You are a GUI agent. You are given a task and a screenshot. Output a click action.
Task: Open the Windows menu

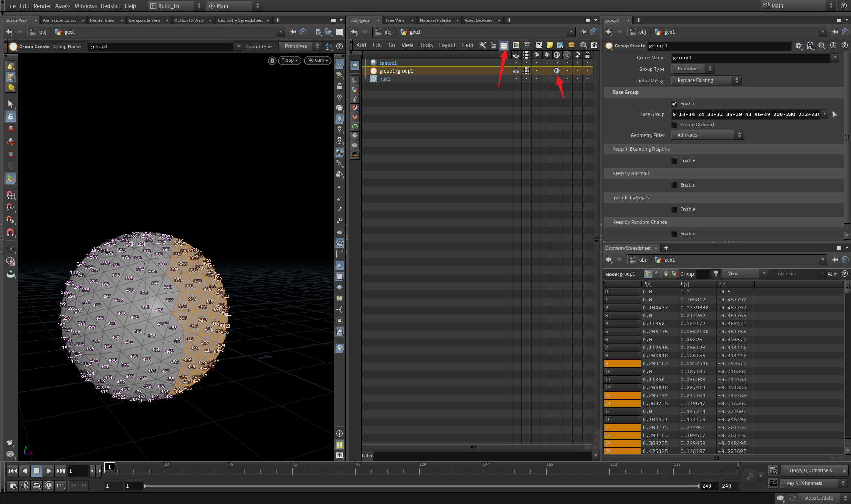pos(86,6)
